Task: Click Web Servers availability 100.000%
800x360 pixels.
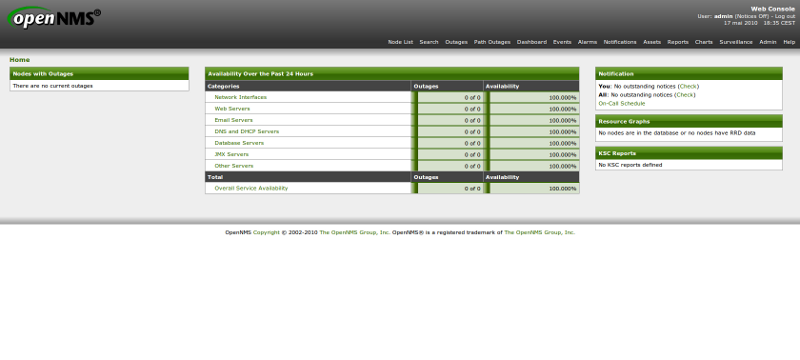Action: coord(563,109)
